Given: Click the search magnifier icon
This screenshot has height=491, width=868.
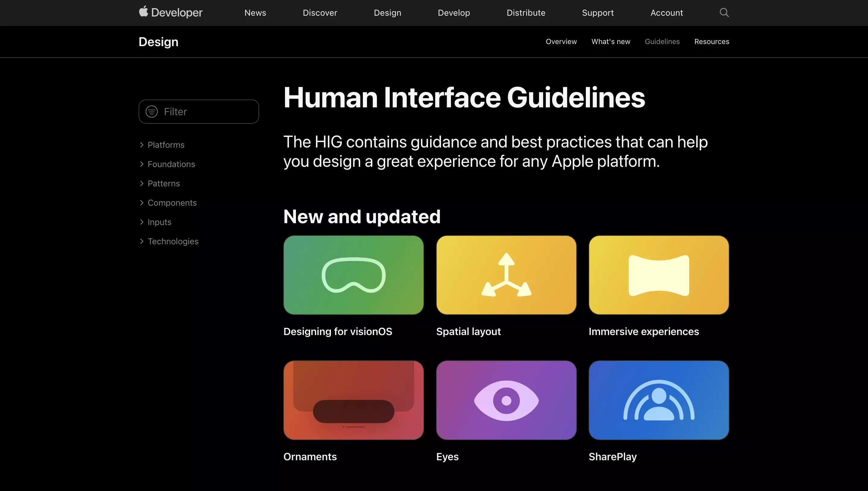Looking at the screenshot, I should [x=724, y=13].
